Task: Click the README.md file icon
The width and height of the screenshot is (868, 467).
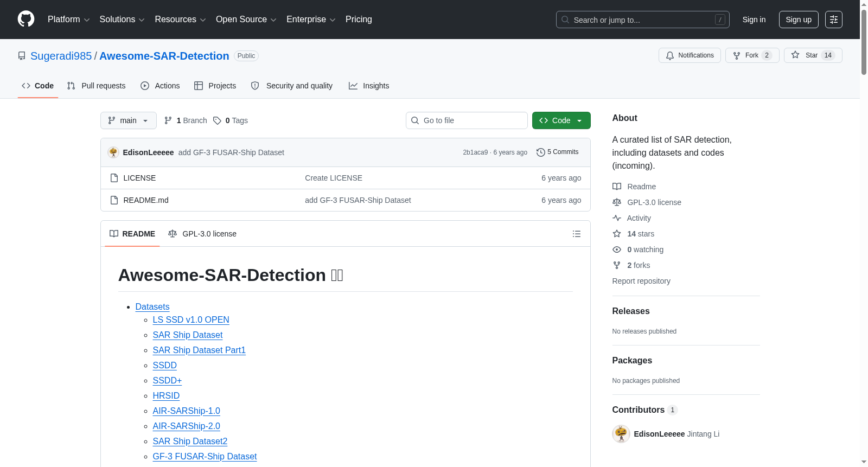Action: 114,200
